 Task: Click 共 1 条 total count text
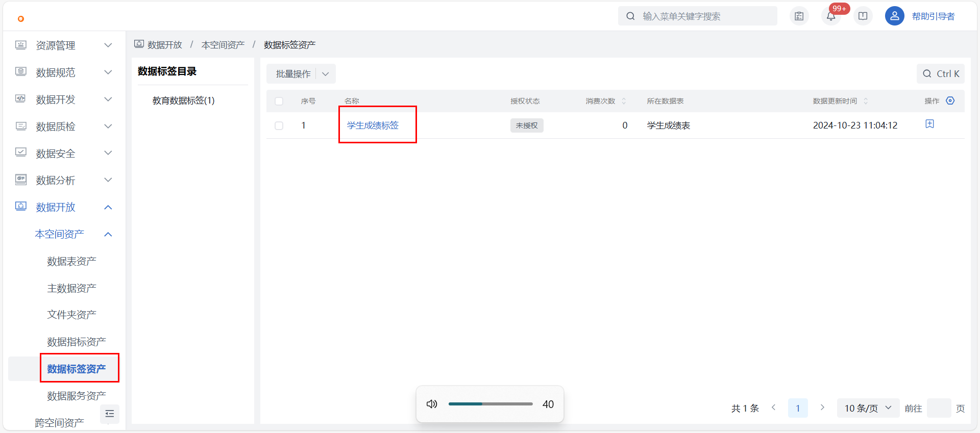(x=745, y=408)
